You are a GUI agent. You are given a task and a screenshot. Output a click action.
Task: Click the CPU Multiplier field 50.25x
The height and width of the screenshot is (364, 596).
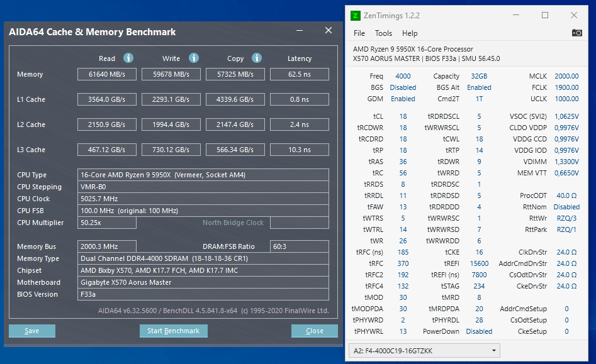pyautogui.click(x=107, y=223)
